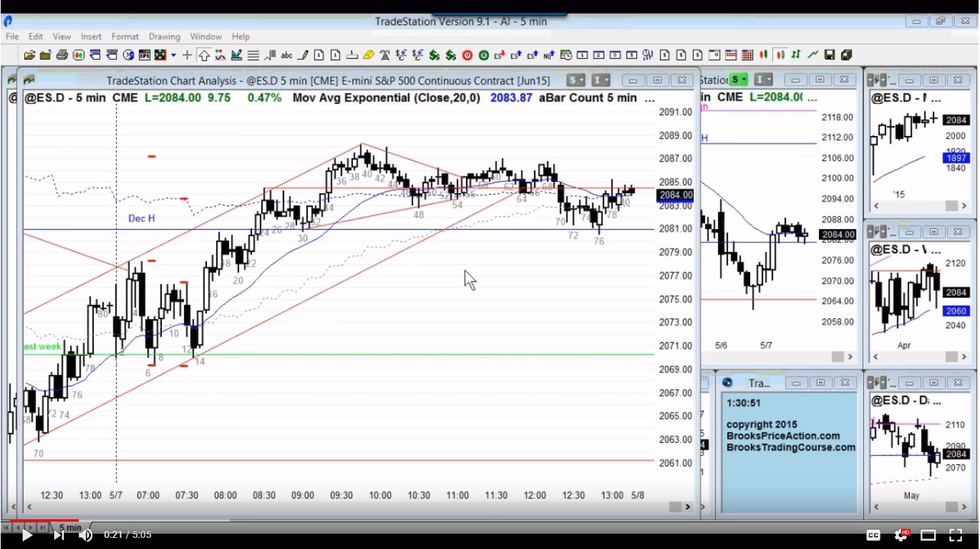Select the up-arrow pointer tool in toolbar
Viewport: 980px width, 549px height.
point(204,55)
